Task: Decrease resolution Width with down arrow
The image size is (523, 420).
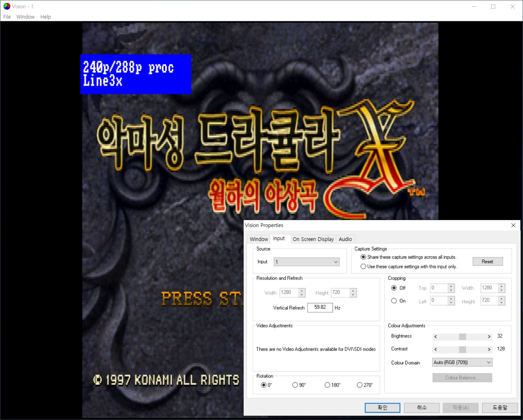Action: tap(302, 295)
